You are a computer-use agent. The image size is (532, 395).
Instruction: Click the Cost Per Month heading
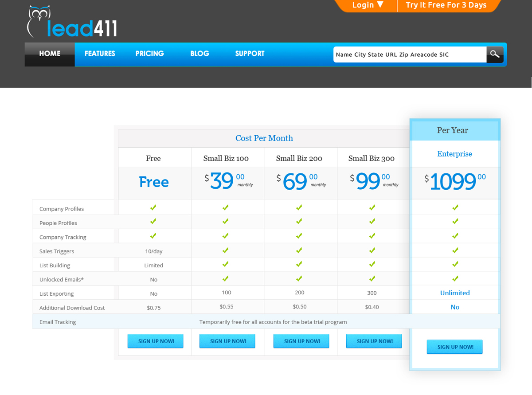click(264, 138)
